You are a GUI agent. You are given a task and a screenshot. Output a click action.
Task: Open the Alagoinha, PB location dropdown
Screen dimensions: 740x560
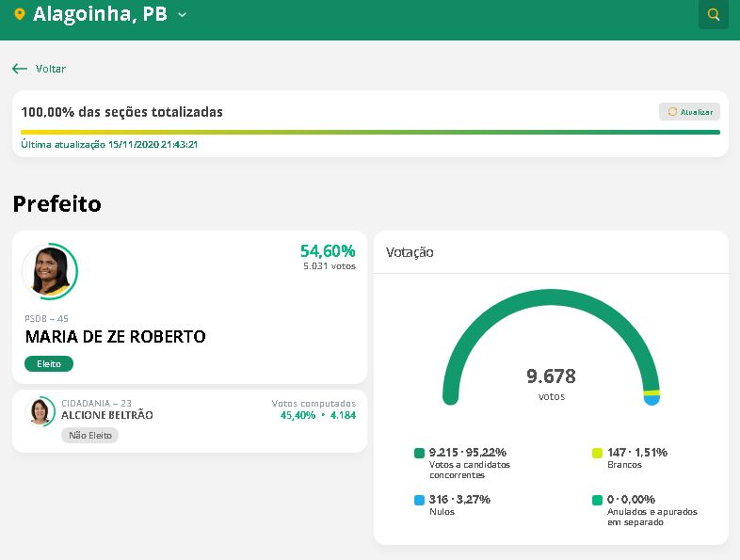[x=100, y=15]
